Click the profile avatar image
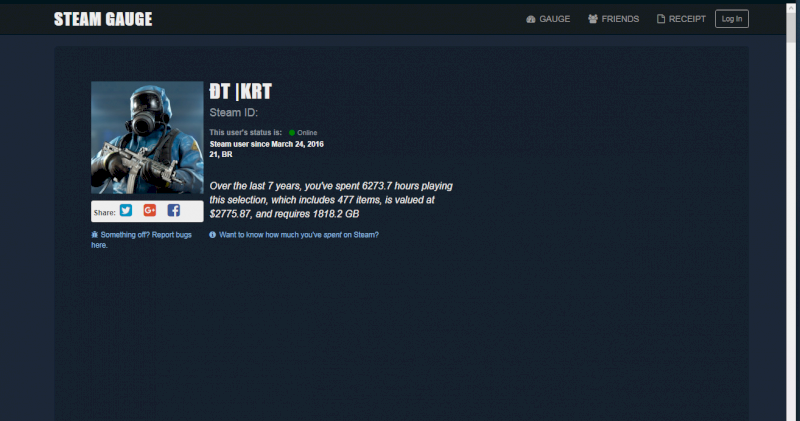The height and width of the screenshot is (421, 800). [147, 137]
